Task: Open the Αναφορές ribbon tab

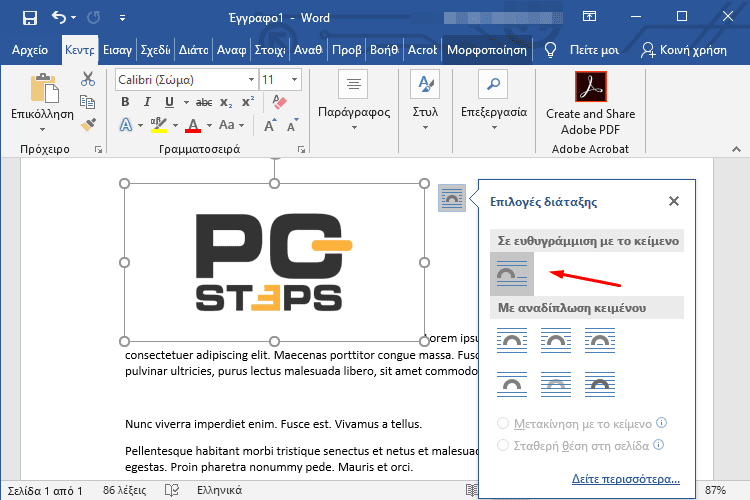Action: click(232, 50)
